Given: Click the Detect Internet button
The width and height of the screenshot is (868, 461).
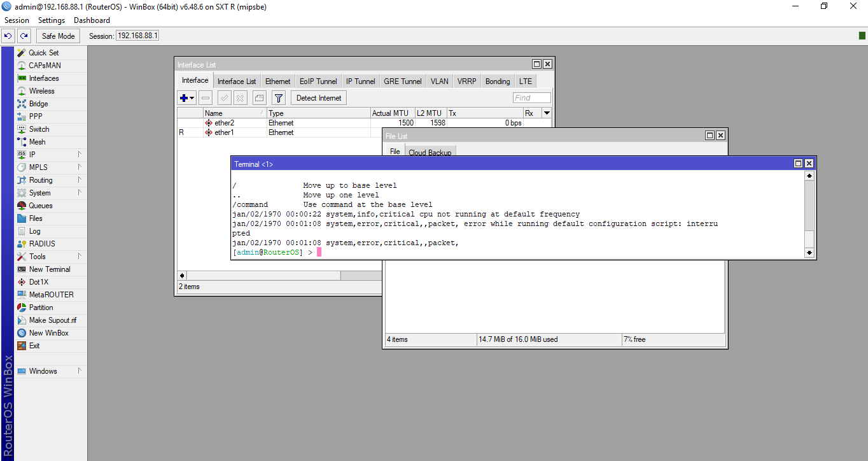Looking at the screenshot, I should click(319, 98).
